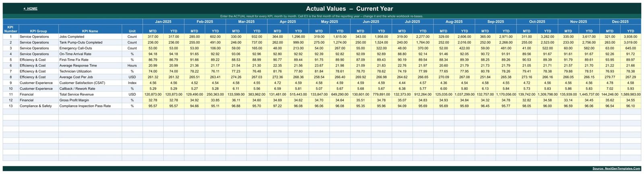Click Average Response Time May MTD 23.67
This screenshot has height=174, width=644.
[x=319, y=66]
